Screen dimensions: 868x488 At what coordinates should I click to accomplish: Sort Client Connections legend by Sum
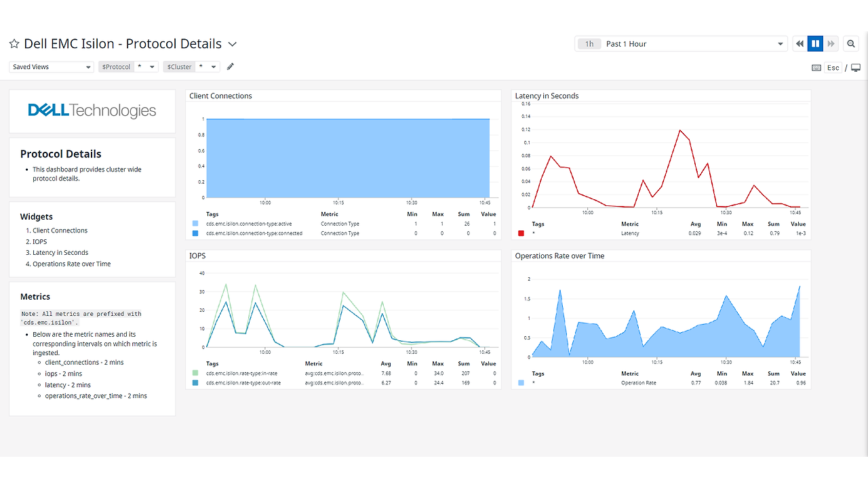pos(464,214)
